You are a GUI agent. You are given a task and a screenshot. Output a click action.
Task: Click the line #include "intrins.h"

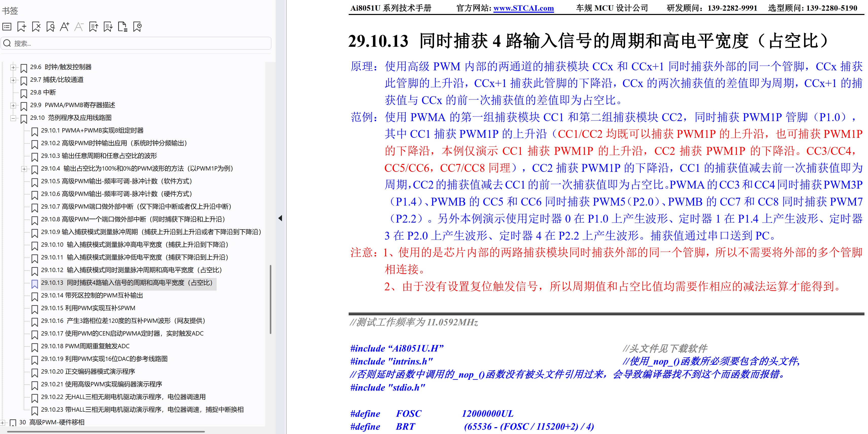coord(392,361)
